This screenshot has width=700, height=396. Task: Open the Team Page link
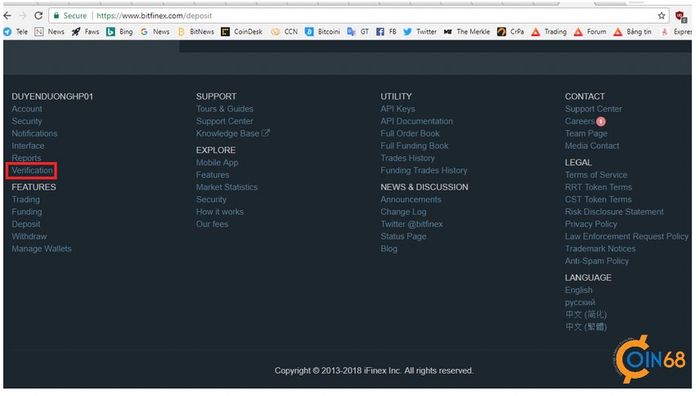point(586,133)
